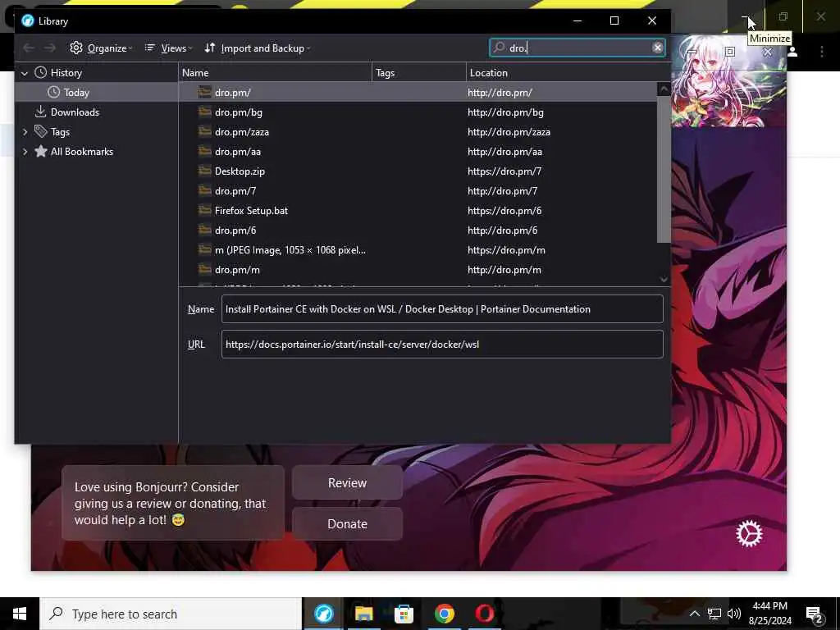This screenshot has height=630, width=840.
Task: Click the location http://dro.pm/zaza cell
Action: coord(509,132)
